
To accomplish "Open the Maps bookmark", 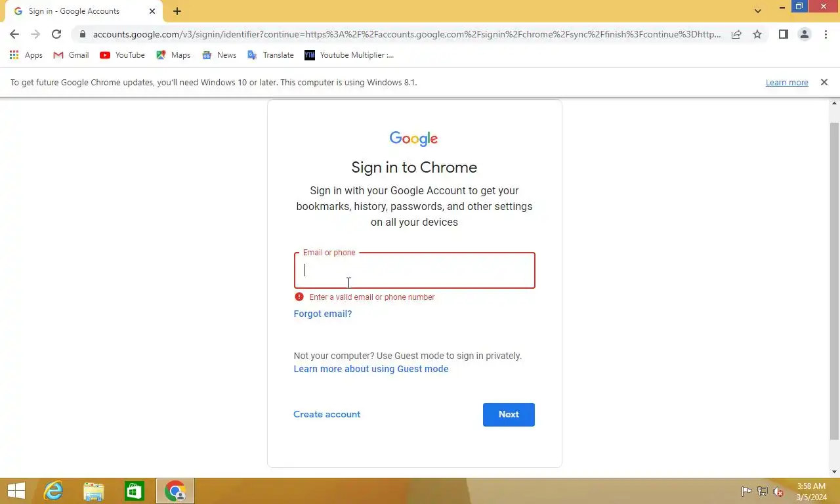I will point(173,55).
